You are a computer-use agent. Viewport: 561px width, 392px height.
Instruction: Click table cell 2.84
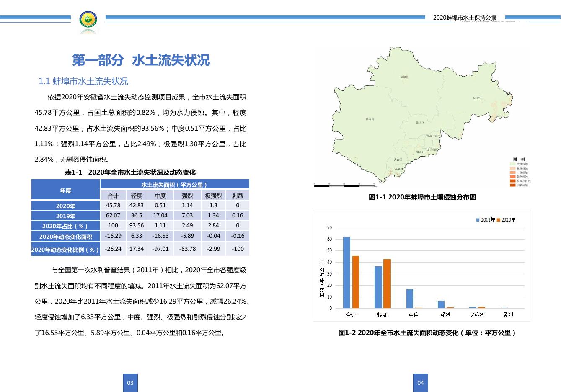(213, 225)
